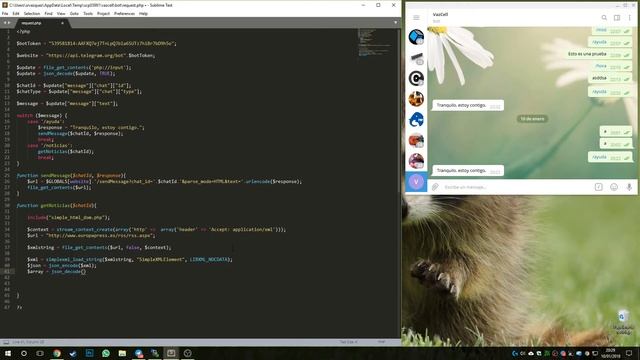
Task: Change syntax PHP in Sublime status bar
Action: coord(382,342)
